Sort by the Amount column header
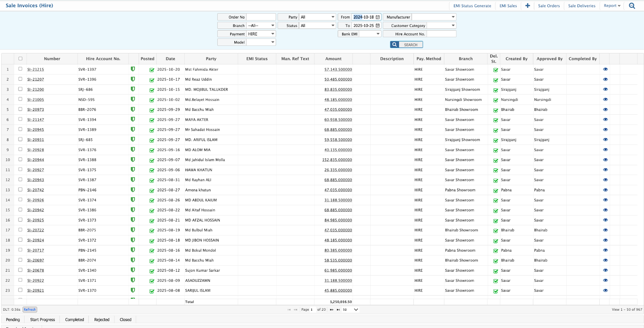 point(333,59)
